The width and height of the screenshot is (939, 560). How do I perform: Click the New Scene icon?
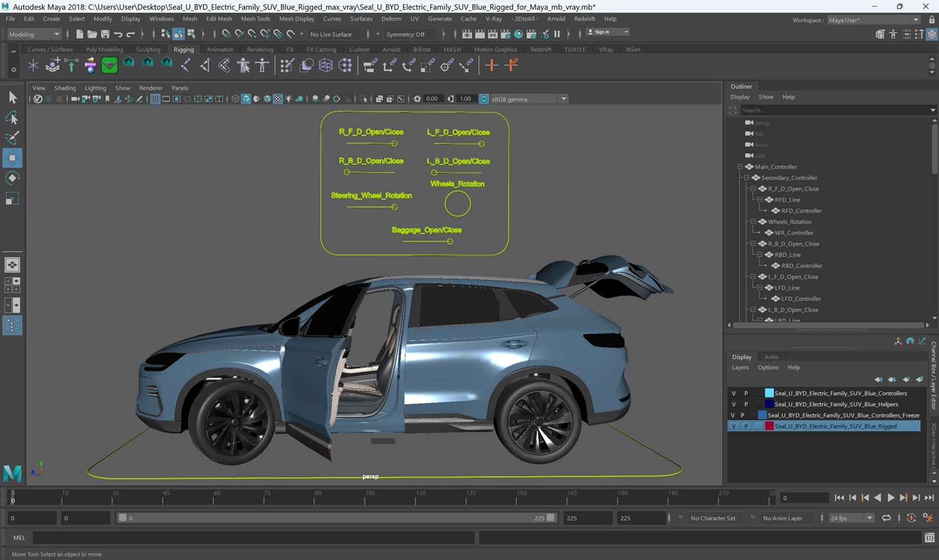(79, 34)
